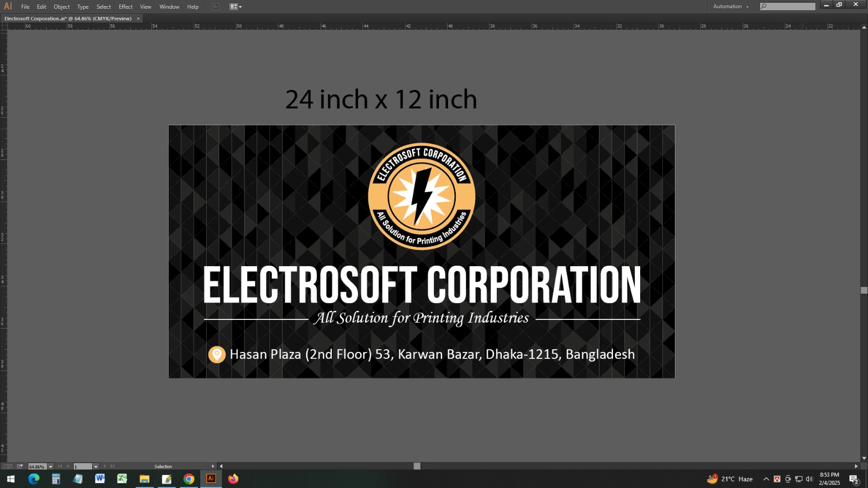Open Google Chrome from the taskbar

pos(189,479)
